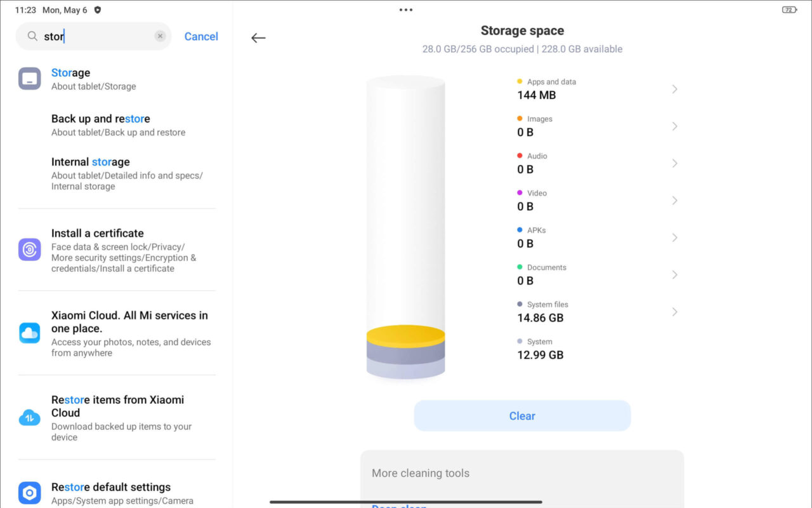Tap the battery indicator in status bar
The width and height of the screenshot is (812, 508).
point(789,10)
